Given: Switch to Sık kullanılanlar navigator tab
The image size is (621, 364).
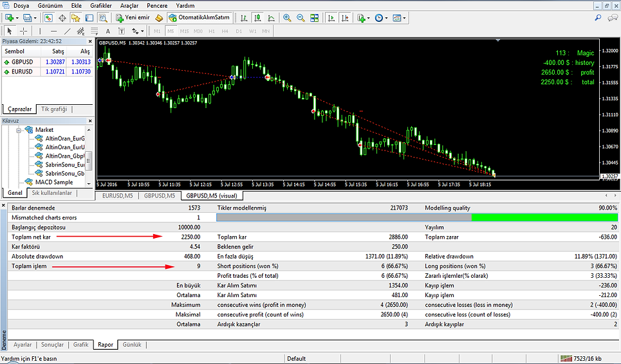Looking at the screenshot, I should [52, 193].
